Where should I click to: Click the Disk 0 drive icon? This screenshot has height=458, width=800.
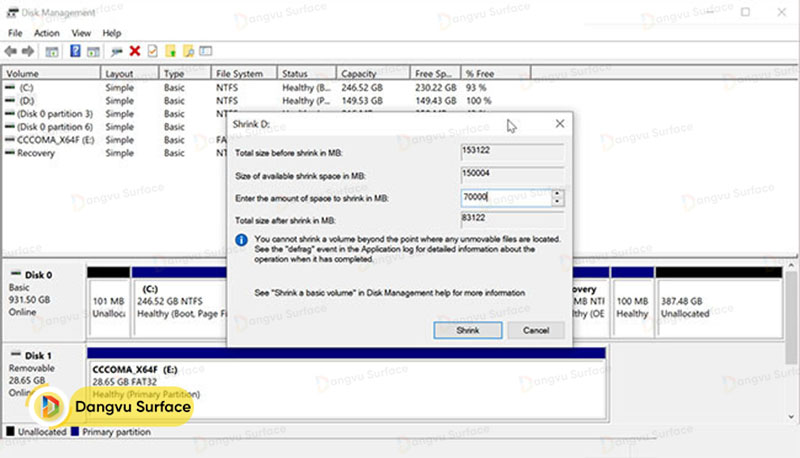tap(16, 274)
